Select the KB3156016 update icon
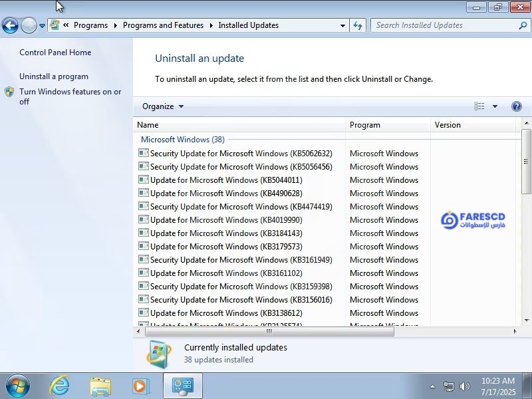The image size is (532, 399). 144,299
